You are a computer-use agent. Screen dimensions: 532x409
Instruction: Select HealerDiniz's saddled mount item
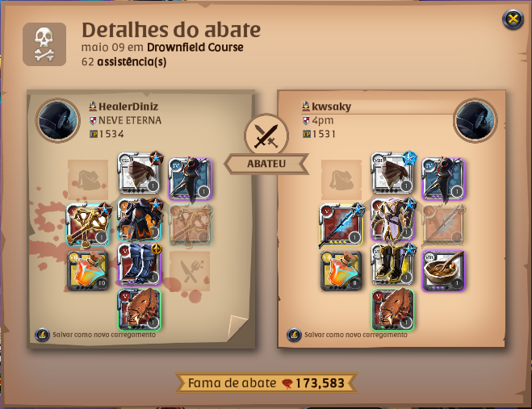pyautogui.click(x=140, y=310)
